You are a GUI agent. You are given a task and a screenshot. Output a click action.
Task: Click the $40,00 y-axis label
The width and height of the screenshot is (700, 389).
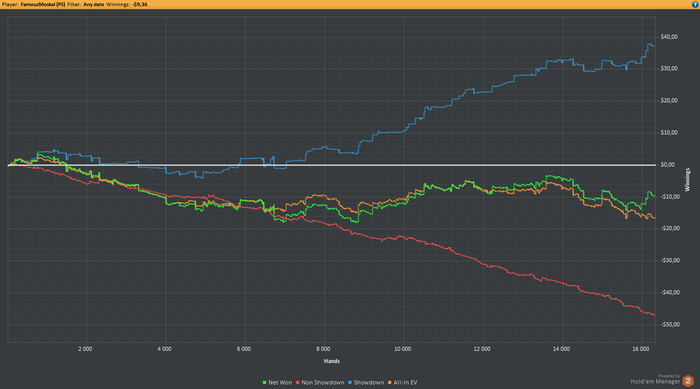[x=669, y=37]
